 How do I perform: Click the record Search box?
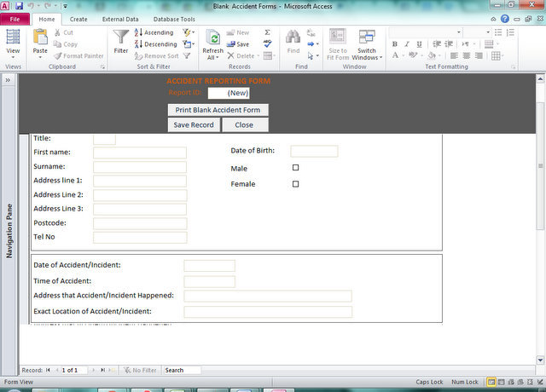click(182, 370)
